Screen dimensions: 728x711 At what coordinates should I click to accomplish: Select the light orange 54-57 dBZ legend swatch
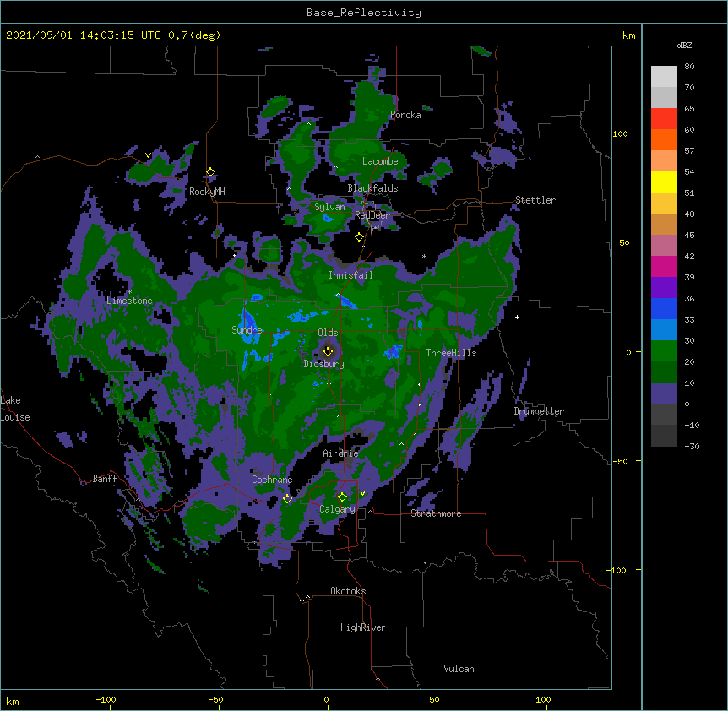[x=664, y=160]
